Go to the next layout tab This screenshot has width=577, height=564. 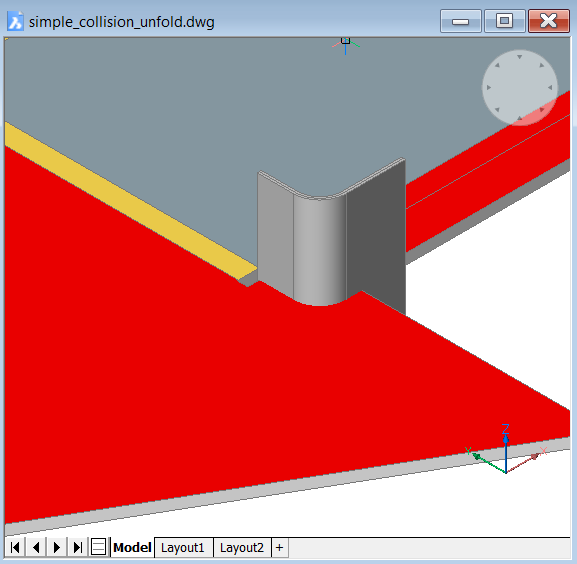57,547
